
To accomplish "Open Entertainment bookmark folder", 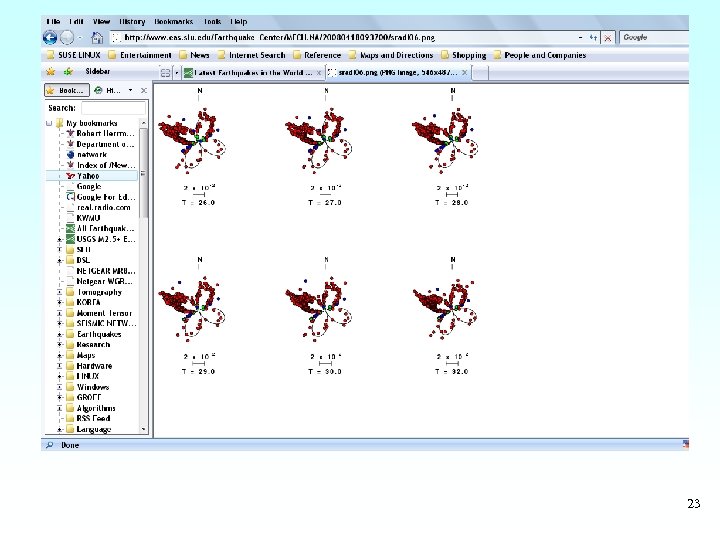I will coord(140,55).
